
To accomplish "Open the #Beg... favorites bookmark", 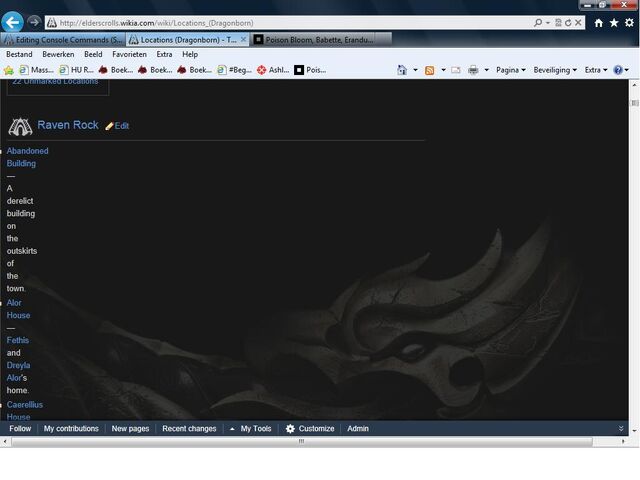I will coord(235,70).
